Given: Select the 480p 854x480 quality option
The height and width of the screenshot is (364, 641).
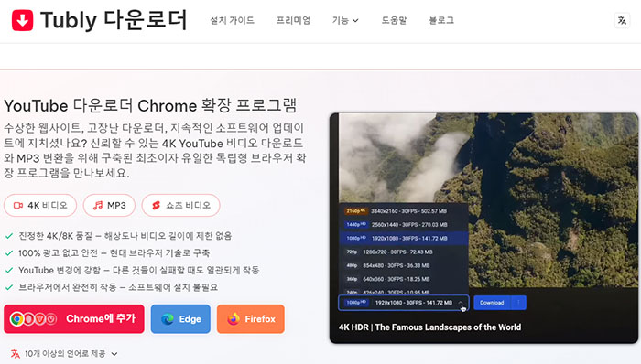Looking at the screenshot, I should (x=404, y=265).
